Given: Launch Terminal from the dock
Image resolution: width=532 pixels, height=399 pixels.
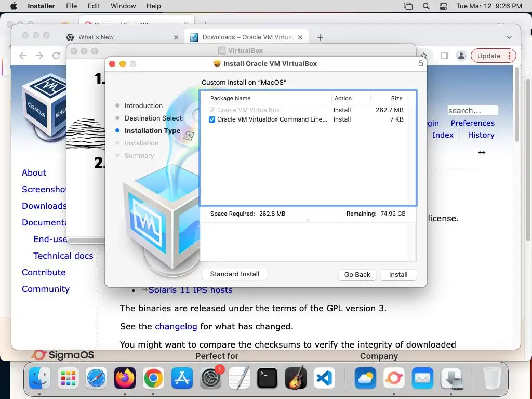Looking at the screenshot, I should (x=267, y=378).
